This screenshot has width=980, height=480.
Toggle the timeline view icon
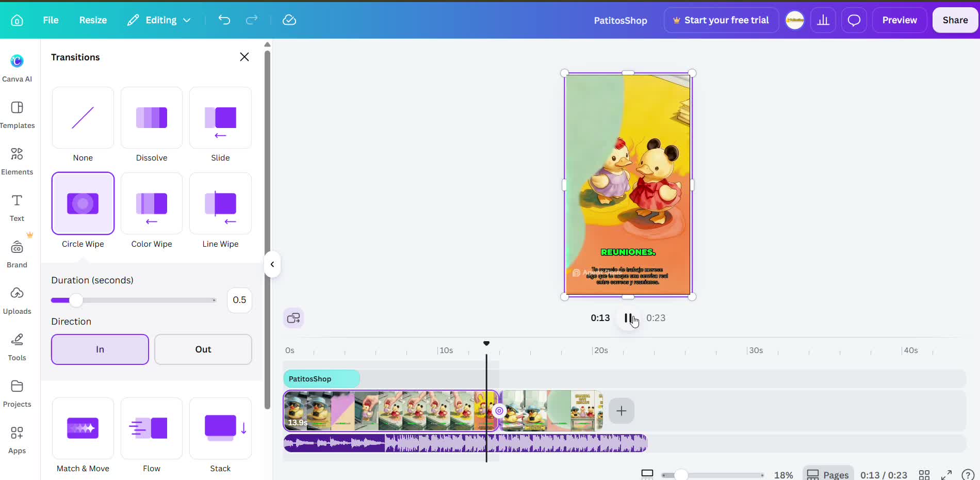click(x=647, y=474)
